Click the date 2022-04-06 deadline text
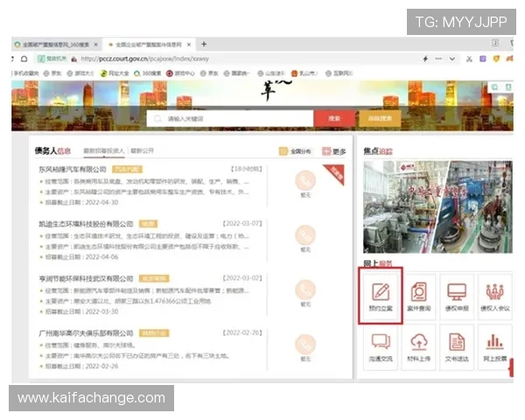 point(101,257)
